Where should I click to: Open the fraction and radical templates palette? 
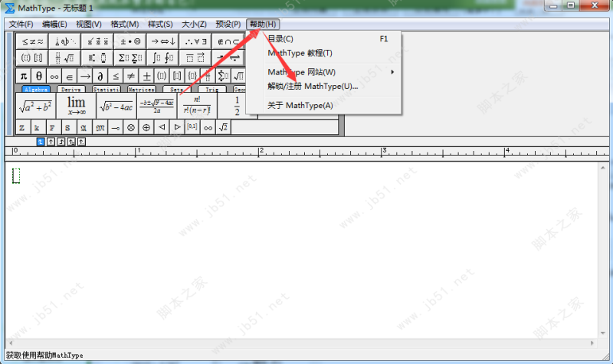tap(65, 58)
